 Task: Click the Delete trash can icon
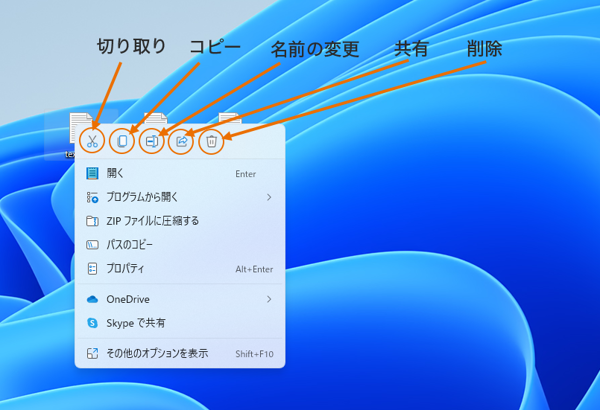(x=211, y=141)
